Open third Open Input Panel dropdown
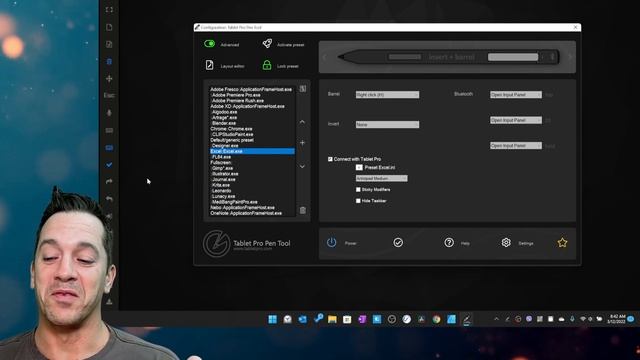Image resolution: width=640 pixels, height=360 pixels. click(516, 146)
